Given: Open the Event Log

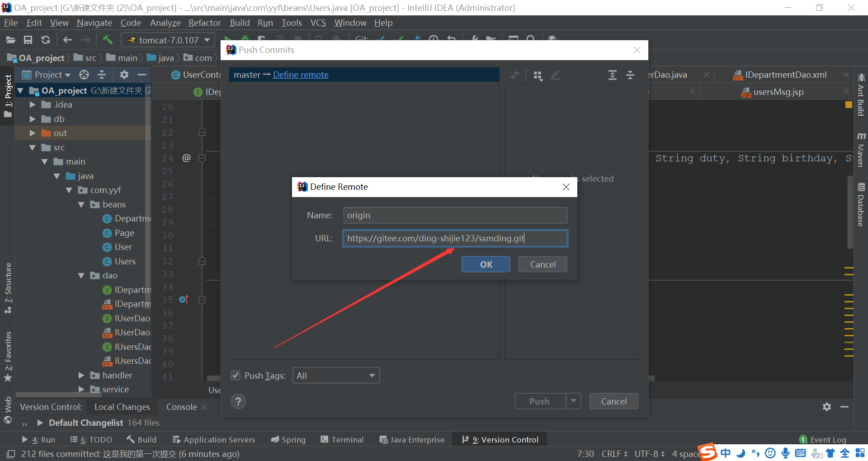Looking at the screenshot, I should [x=823, y=440].
